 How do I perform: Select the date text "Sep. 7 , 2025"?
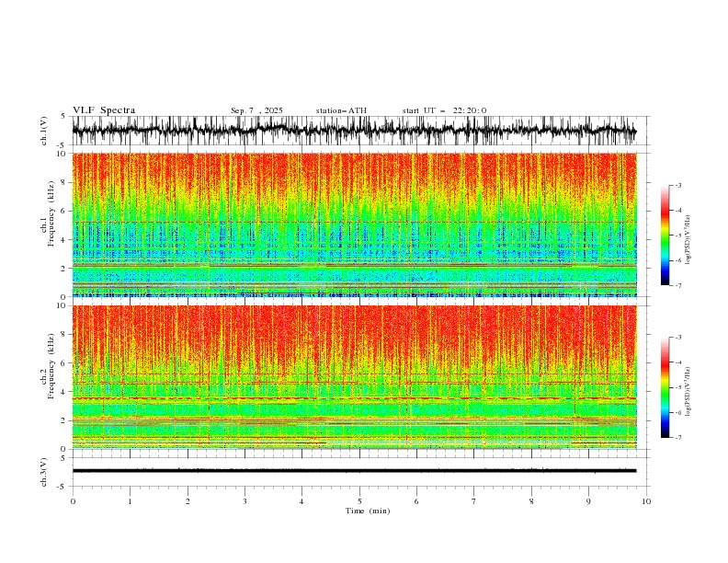tap(256, 110)
